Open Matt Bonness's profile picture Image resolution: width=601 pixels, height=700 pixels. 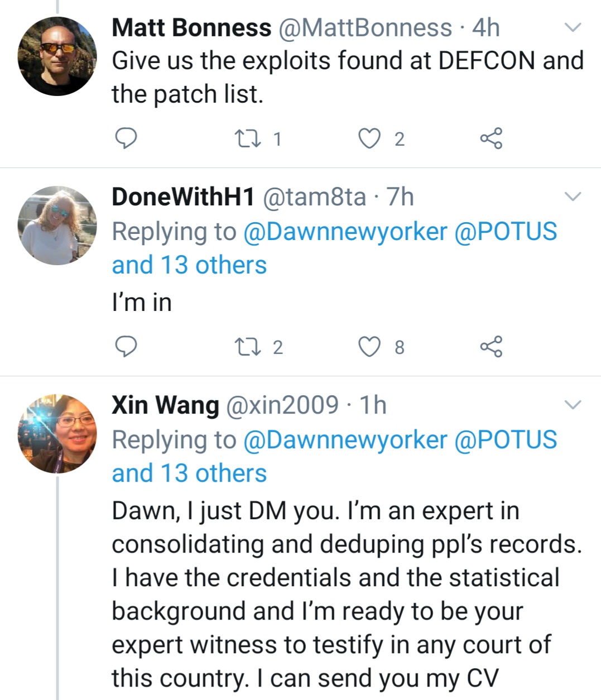(x=57, y=56)
